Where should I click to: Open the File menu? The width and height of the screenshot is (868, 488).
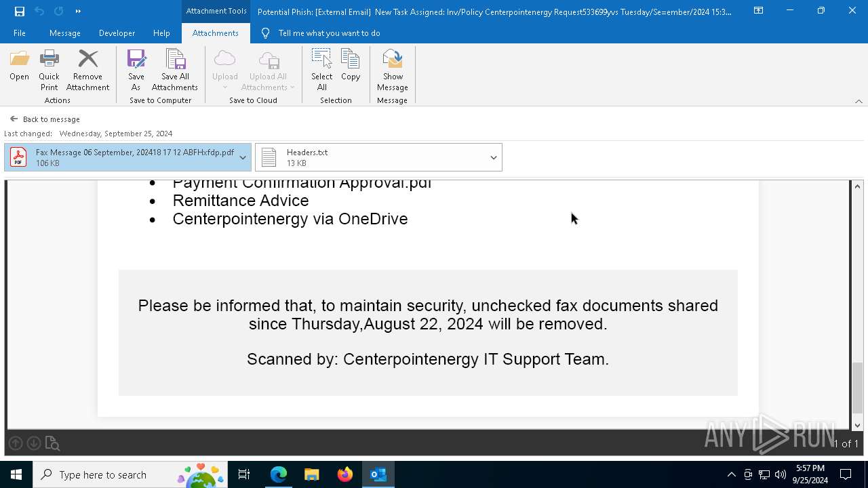coord(20,33)
